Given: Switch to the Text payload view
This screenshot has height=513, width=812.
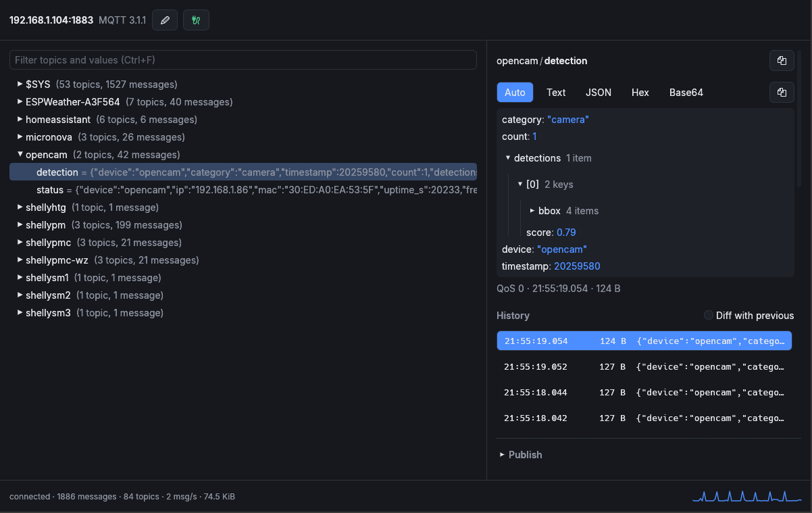Looking at the screenshot, I should click(x=556, y=93).
